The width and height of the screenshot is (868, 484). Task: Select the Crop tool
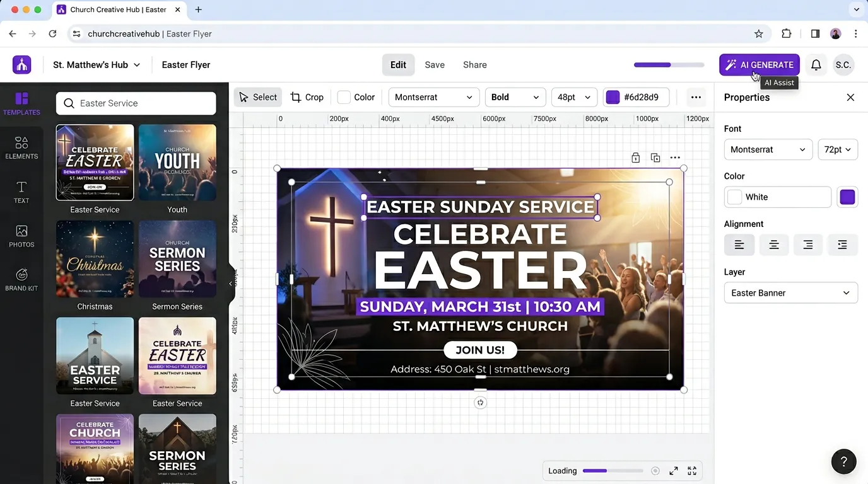[x=307, y=97]
